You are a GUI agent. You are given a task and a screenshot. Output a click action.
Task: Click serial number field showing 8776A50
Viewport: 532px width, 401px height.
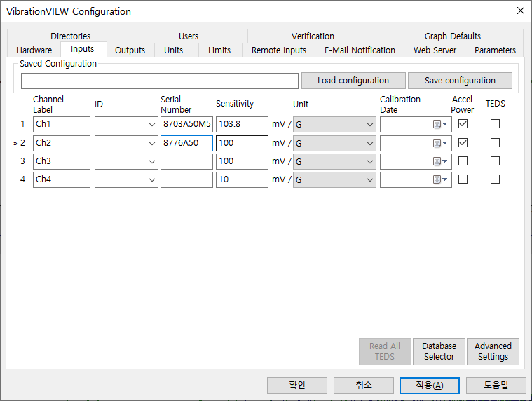tap(186, 143)
